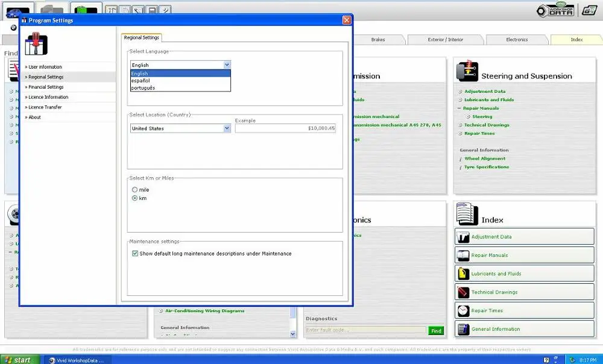This screenshot has width=603, height=364.
Task: Click Vivid WorkshopData taskbar button
Action: tap(79, 360)
